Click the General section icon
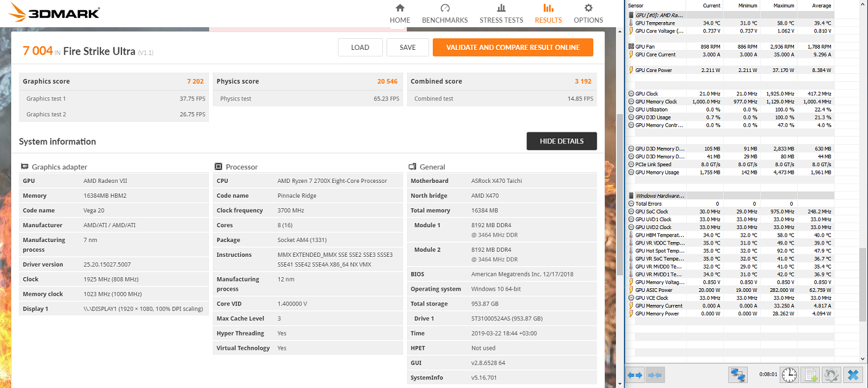 tap(412, 167)
